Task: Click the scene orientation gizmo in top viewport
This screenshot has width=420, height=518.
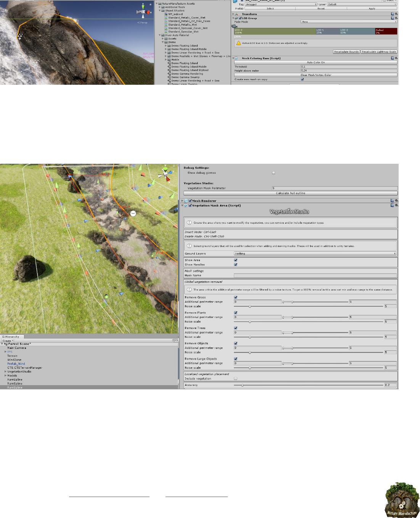Action: [x=144, y=11]
